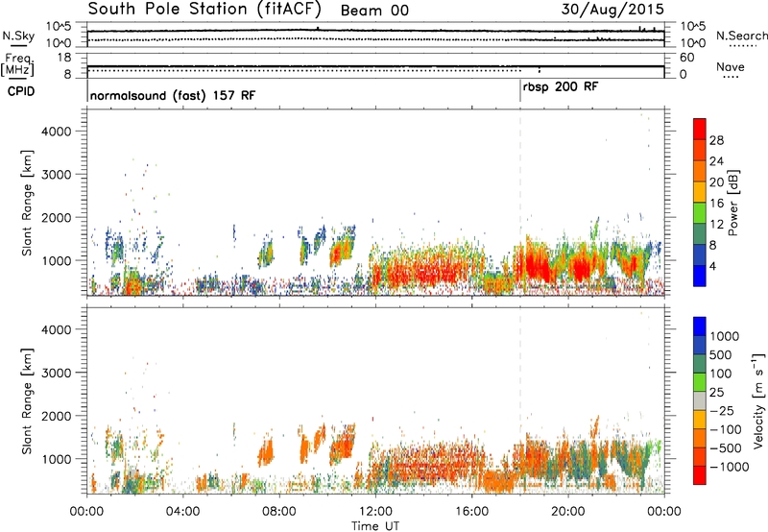This screenshot has width=768, height=532.
Task: Click the '18' frequency axis tick label
Action: [64, 58]
